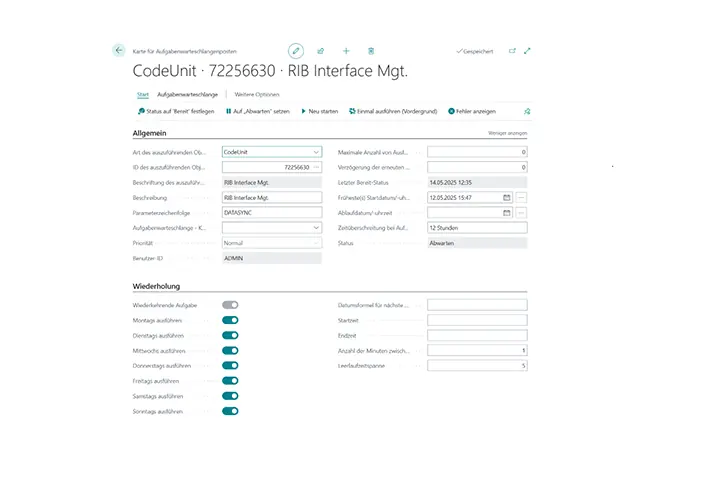Click Benutzer-ID value ADMIN

click(x=272, y=258)
